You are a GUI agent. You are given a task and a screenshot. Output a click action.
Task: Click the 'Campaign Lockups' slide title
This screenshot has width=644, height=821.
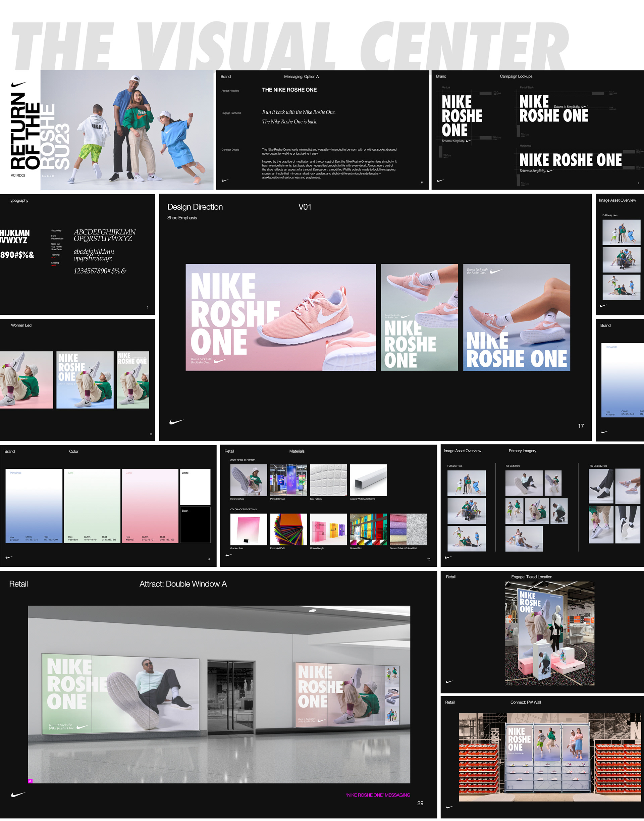[516, 76]
